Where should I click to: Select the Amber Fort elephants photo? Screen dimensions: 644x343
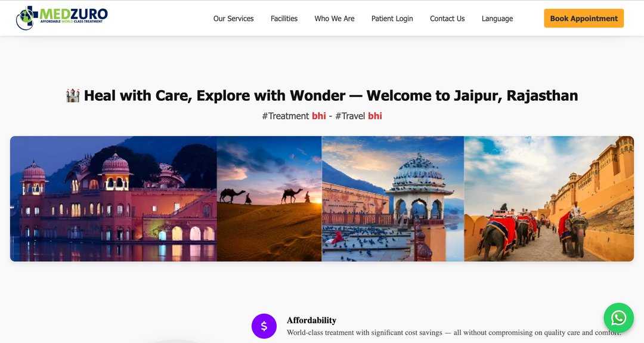(549, 199)
